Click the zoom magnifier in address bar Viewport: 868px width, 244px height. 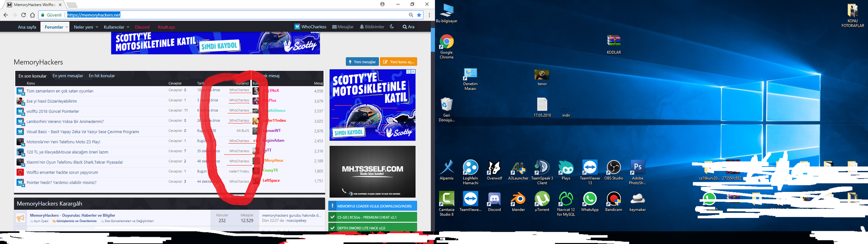click(x=411, y=15)
